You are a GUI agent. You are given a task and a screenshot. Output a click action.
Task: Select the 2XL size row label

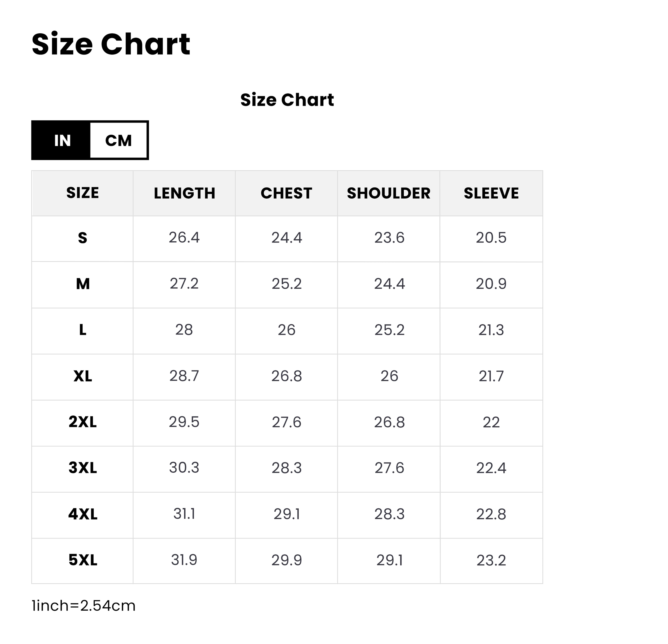coord(82,422)
